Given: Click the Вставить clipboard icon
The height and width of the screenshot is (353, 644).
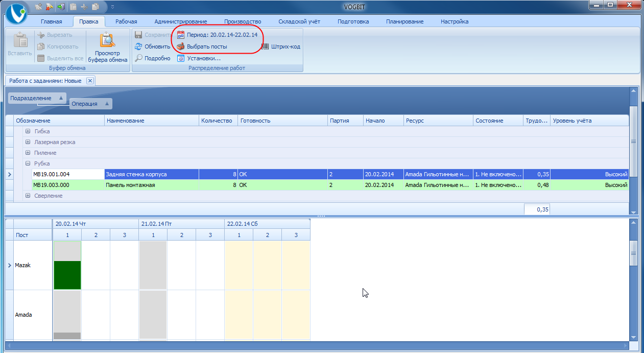Looking at the screenshot, I should pos(20,40).
